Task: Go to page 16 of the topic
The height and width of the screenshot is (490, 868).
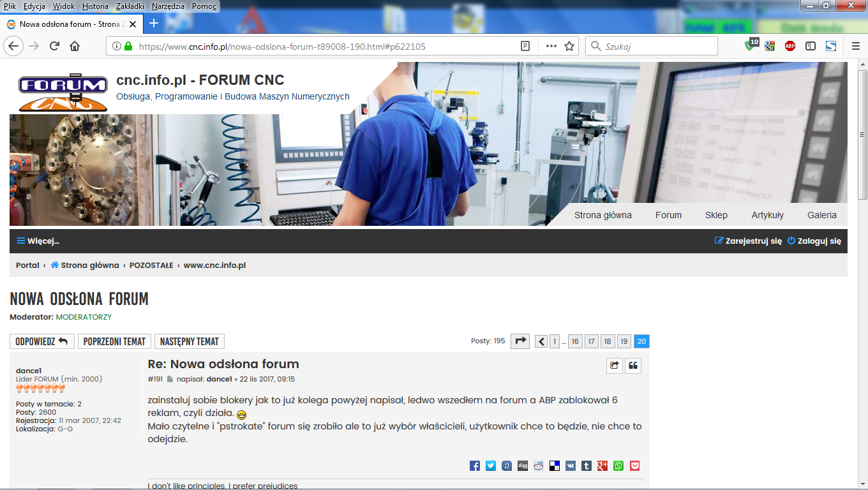Action: 575,341
